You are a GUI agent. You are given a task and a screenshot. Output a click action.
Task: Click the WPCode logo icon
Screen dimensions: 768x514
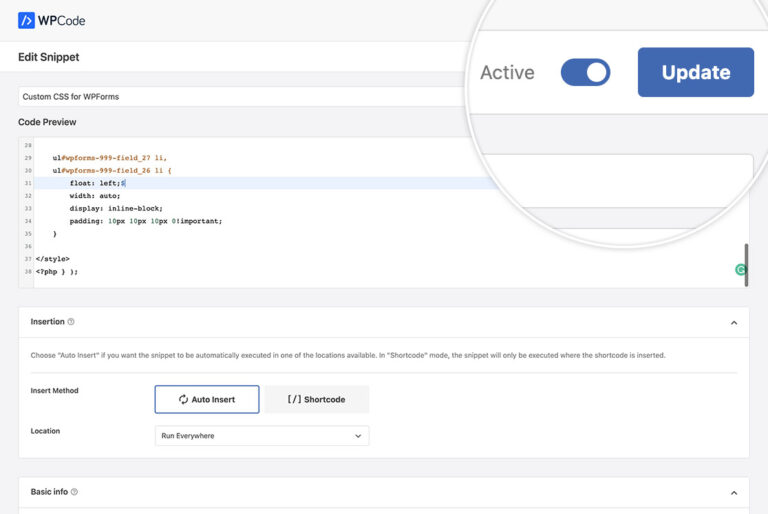tap(27, 19)
